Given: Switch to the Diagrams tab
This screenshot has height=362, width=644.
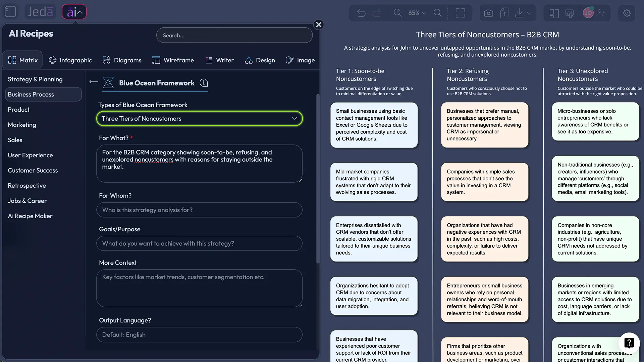Looking at the screenshot, I should pyautogui.click(x=122, y=60).
